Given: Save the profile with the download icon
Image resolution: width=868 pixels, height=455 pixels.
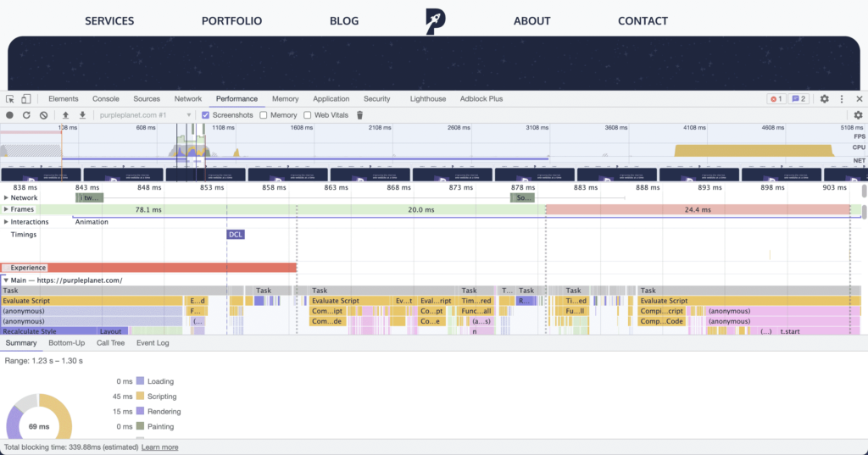Looking at the screenshot, I should pos(82,115).
